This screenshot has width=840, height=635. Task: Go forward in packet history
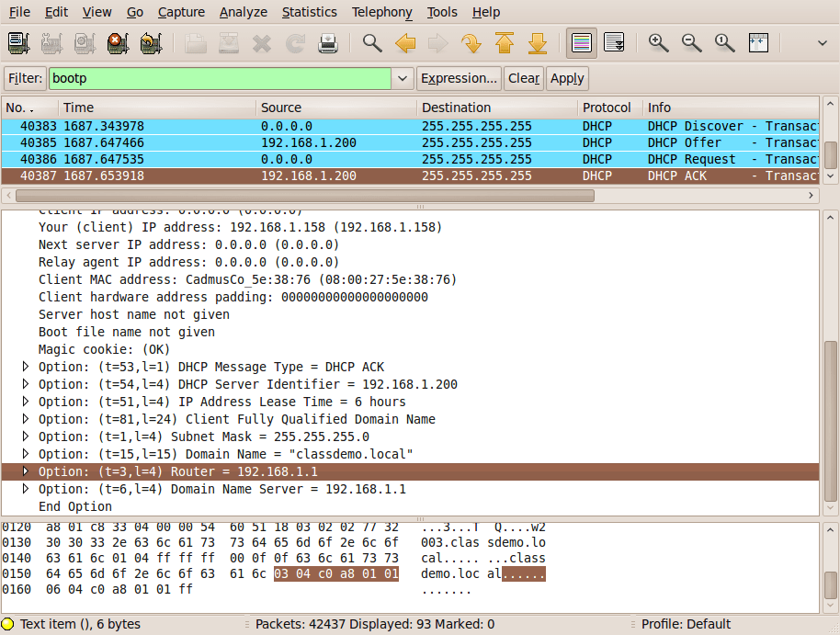click(x=438, y=43)
